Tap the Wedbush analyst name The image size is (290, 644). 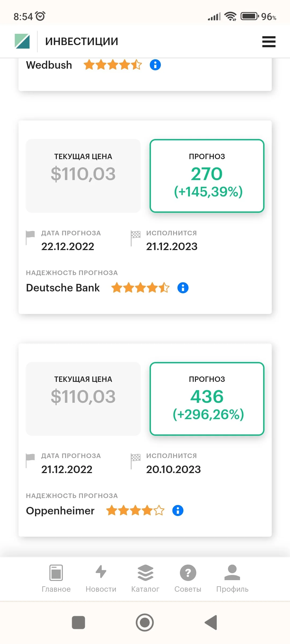click(49, 65)
